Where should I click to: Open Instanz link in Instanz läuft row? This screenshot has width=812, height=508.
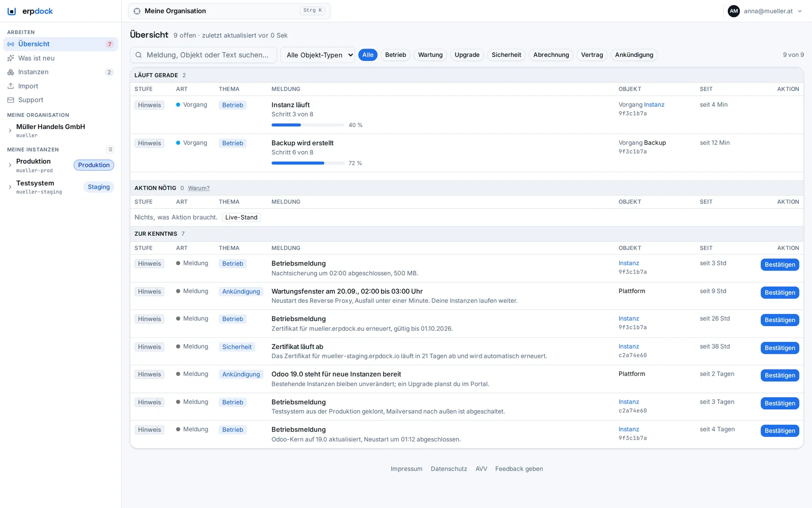(654, 105)
